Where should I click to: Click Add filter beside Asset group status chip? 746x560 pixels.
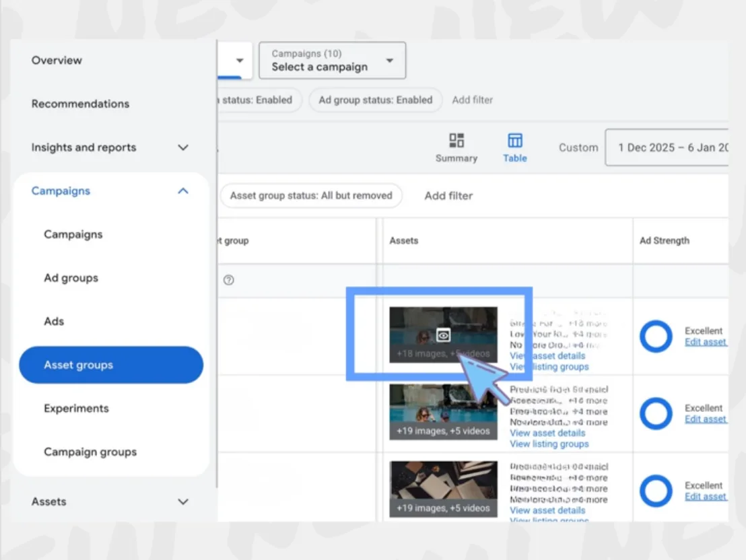[x=448, y=196]
